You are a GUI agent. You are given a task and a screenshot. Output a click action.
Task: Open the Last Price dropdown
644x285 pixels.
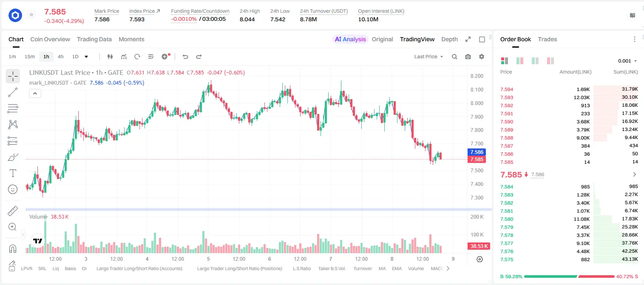(x=428, y=57)
